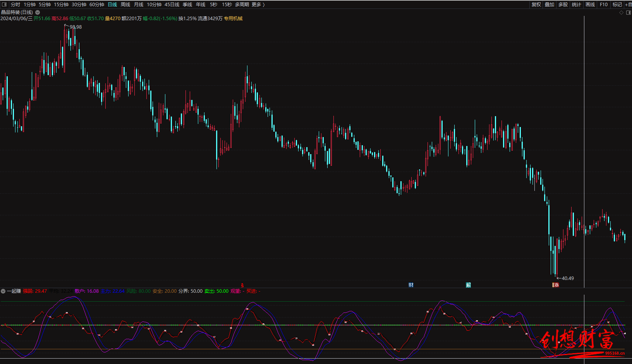Switch to 分时 chart
This screenshot has width=632, height=364.
pos(15,5)
